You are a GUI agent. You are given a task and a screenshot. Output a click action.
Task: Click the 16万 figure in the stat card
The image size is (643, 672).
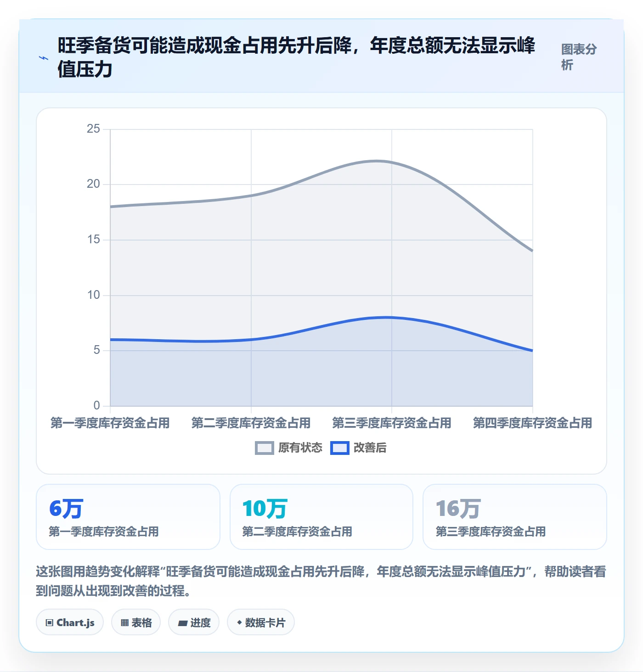(x=458, y=509)
